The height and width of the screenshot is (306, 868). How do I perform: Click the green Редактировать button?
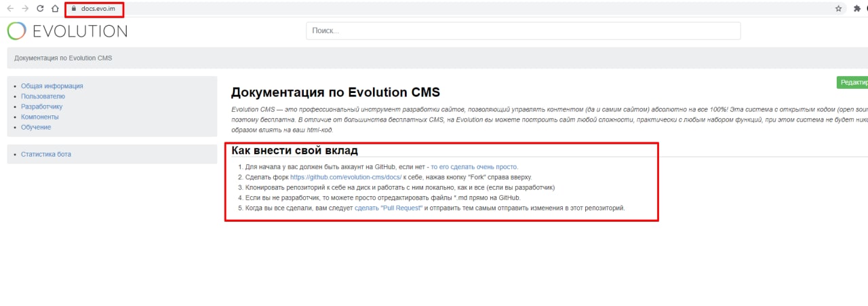[x=852, y=82]
